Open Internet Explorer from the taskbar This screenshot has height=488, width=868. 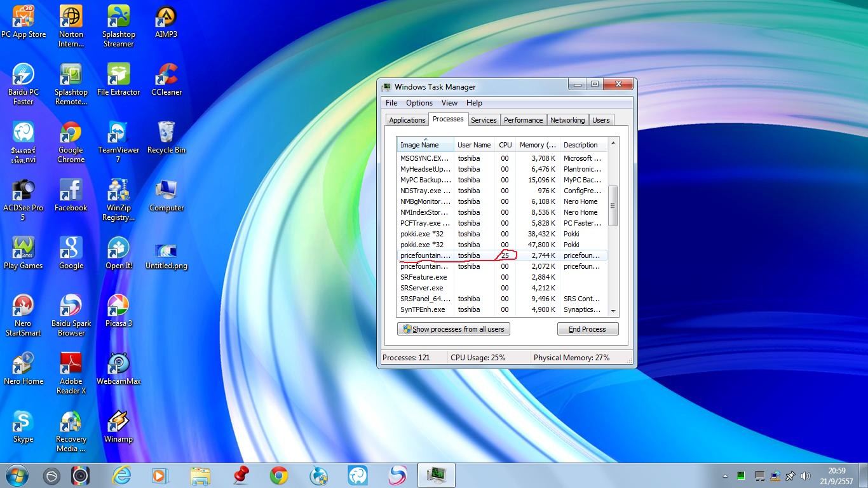pos(121,475)
